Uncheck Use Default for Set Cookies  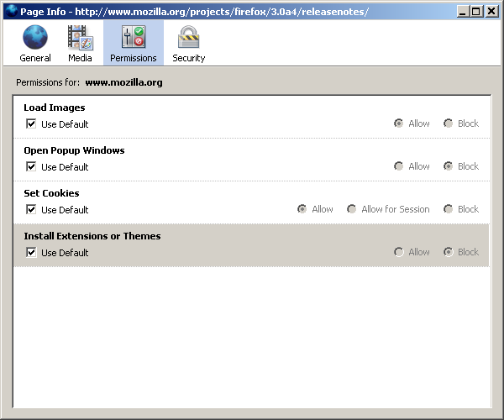tap(31, 209)
